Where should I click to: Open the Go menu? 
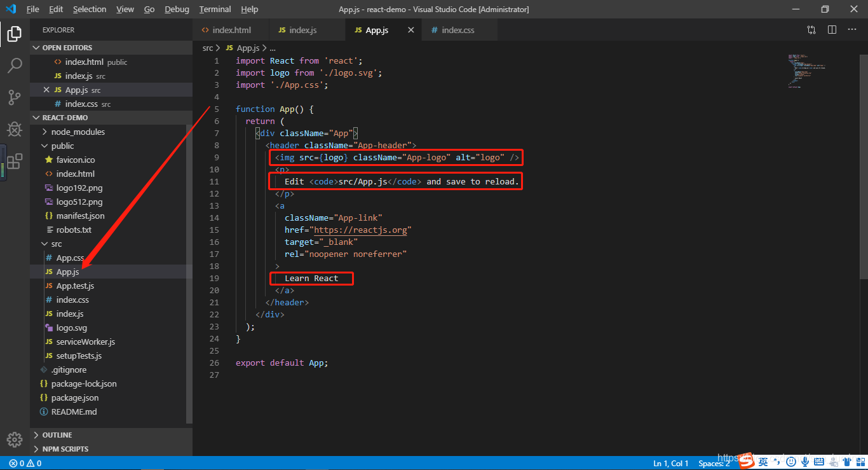coord(149,9)
